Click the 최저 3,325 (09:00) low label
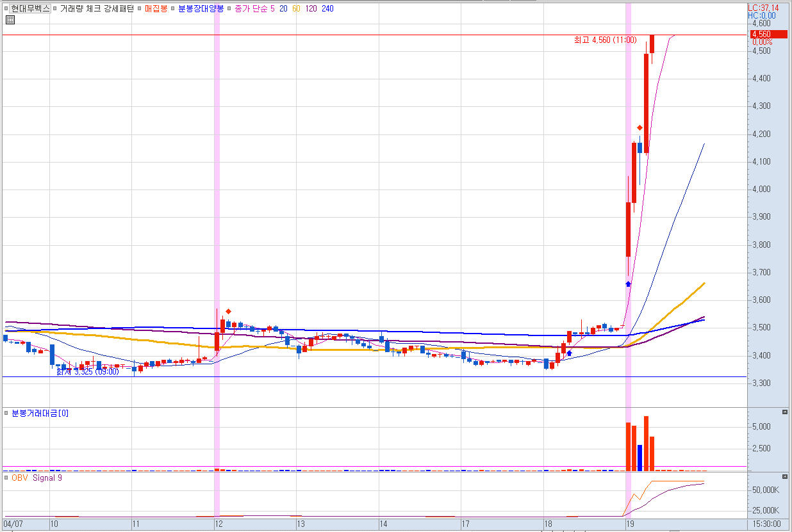Viewport: 792px width, 532px height. [88, 371]
